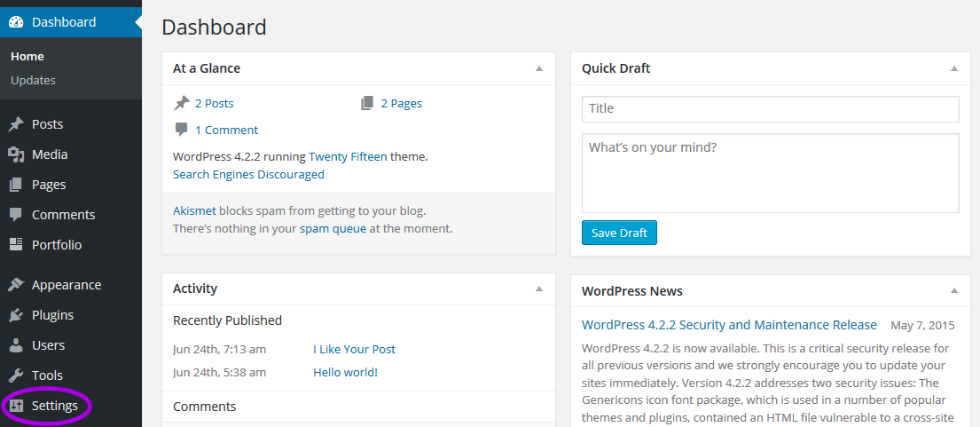
Task: Open WordPress 4.2.2 Security Release article
Action: (729, 325)
